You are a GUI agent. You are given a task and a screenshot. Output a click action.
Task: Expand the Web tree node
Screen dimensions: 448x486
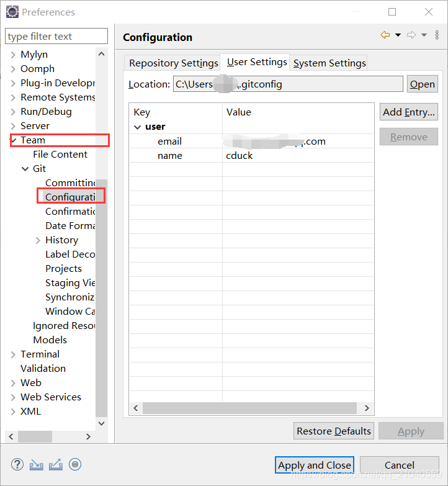click(x=13, y=383)
